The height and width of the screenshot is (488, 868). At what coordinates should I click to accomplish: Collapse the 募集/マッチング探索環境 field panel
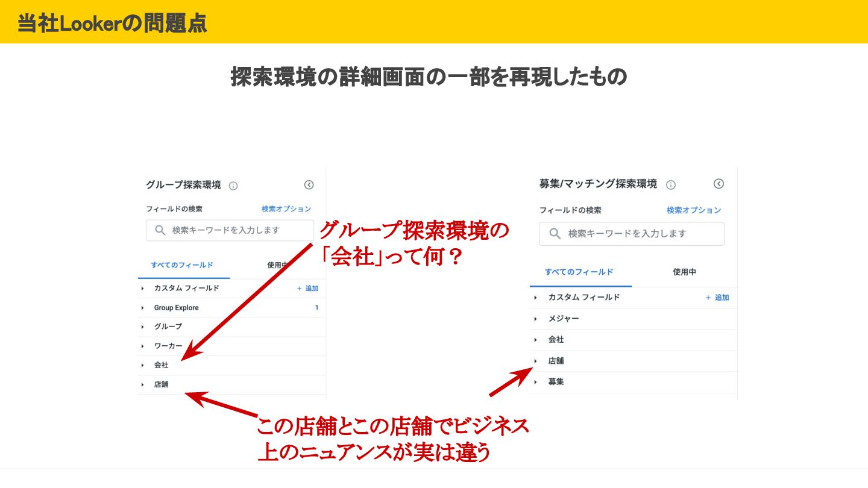[x=719, y=184]
